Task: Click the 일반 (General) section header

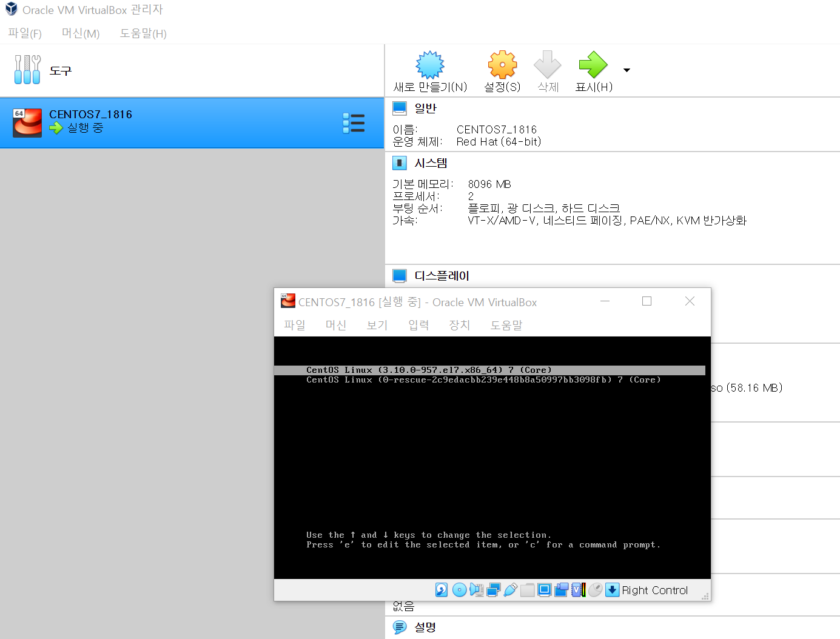Action: [426, 109]
